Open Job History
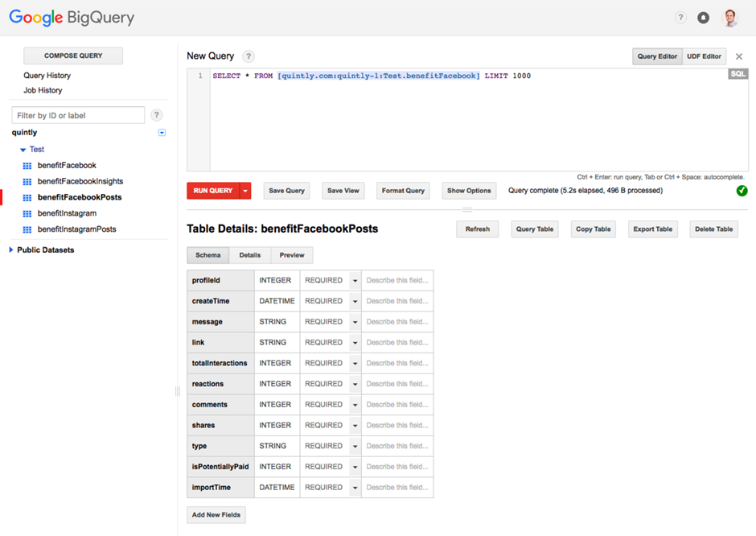Viewport: 756px width, 536px height. click(x=43, y=90)
